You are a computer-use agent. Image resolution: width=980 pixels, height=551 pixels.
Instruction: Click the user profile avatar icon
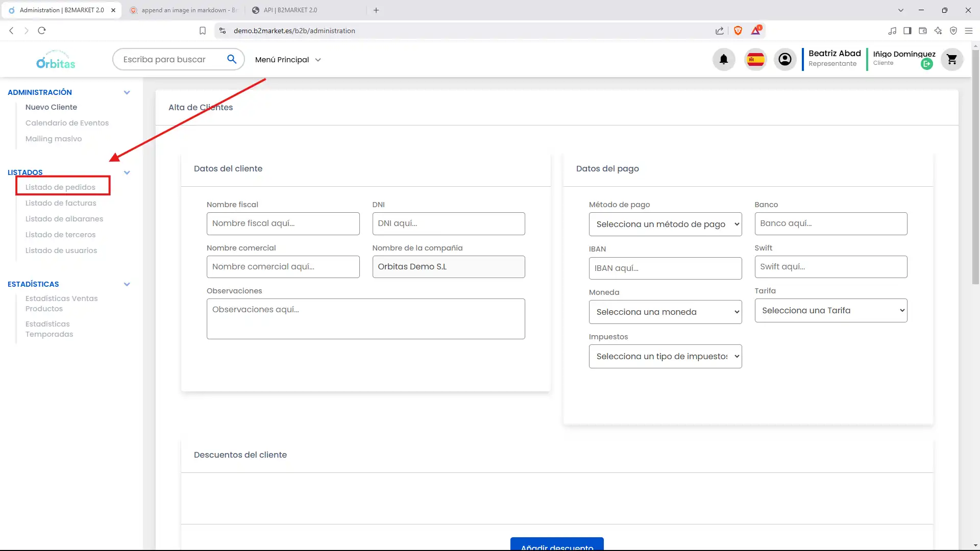(x=785, y=60)
